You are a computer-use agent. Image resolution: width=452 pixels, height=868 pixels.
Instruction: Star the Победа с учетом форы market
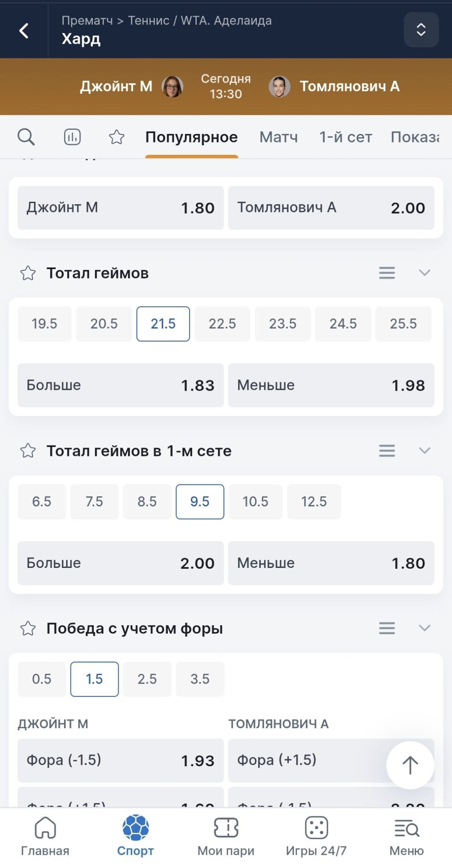pyautogui.click(x=28, y=628)
